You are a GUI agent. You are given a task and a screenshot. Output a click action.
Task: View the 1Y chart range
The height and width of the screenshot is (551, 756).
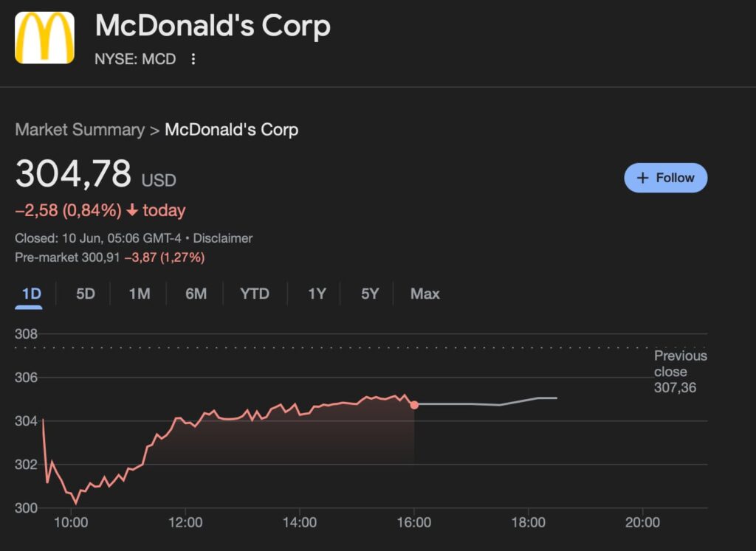(317, 294)
